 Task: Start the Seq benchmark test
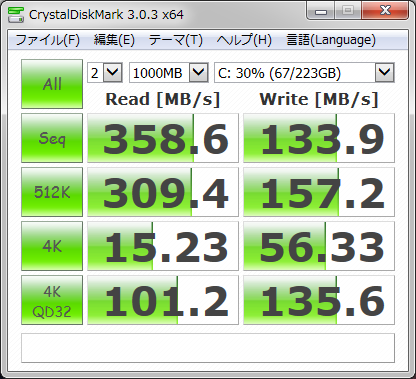click(52, 138)
